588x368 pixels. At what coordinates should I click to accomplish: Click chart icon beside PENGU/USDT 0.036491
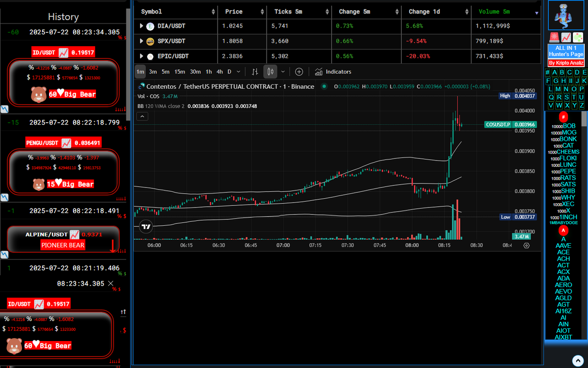66,143
